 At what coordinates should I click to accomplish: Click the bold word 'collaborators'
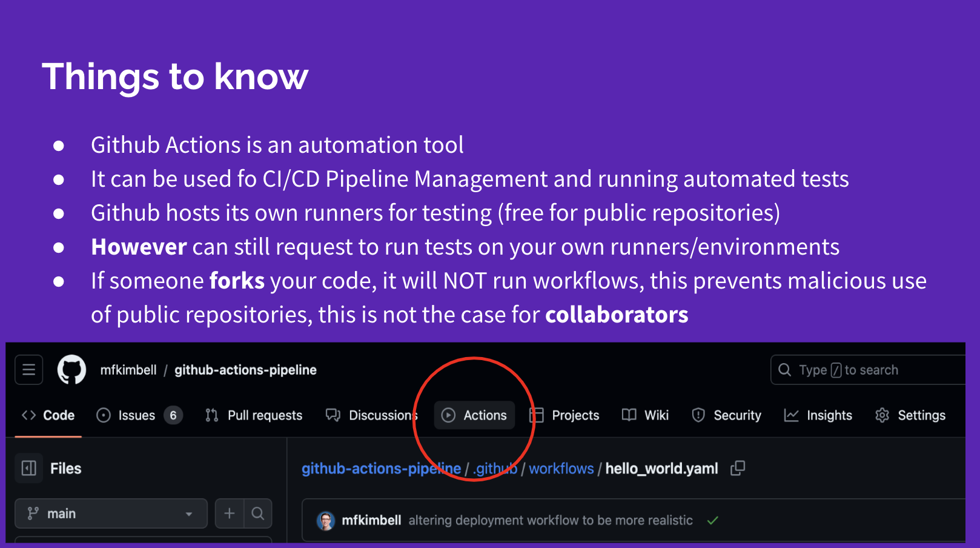[x=617, y=315]
